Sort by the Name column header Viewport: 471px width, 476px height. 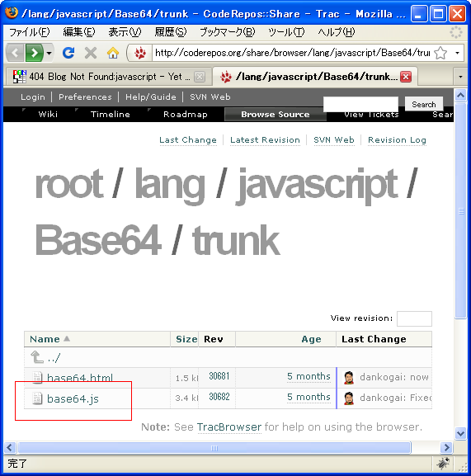[x=45, y=339]
